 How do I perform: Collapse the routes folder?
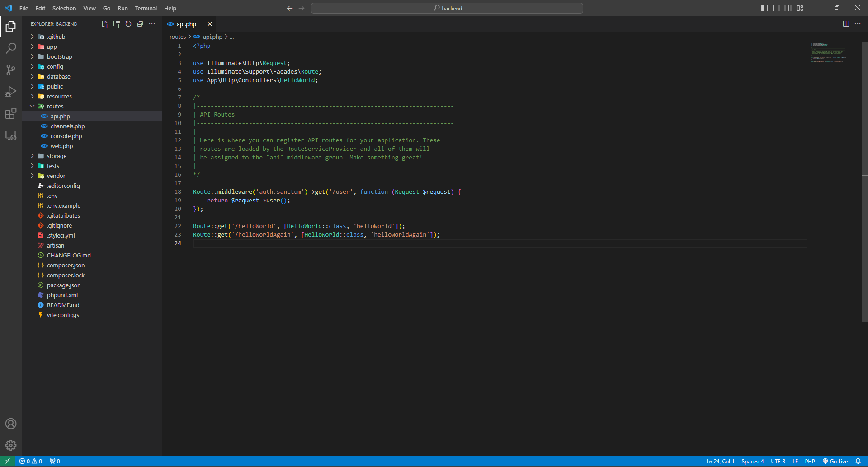point(55,107)
